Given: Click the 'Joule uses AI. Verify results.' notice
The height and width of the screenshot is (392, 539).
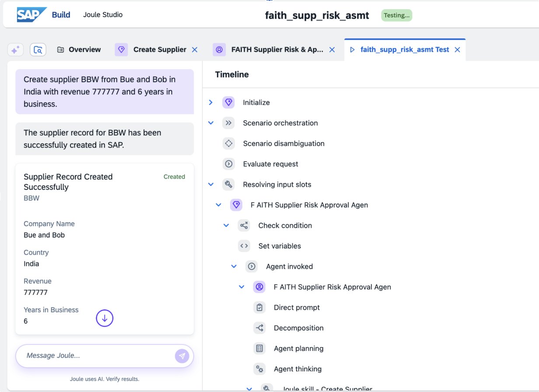Looking at the screenshot, I should (x=105, y=379).
